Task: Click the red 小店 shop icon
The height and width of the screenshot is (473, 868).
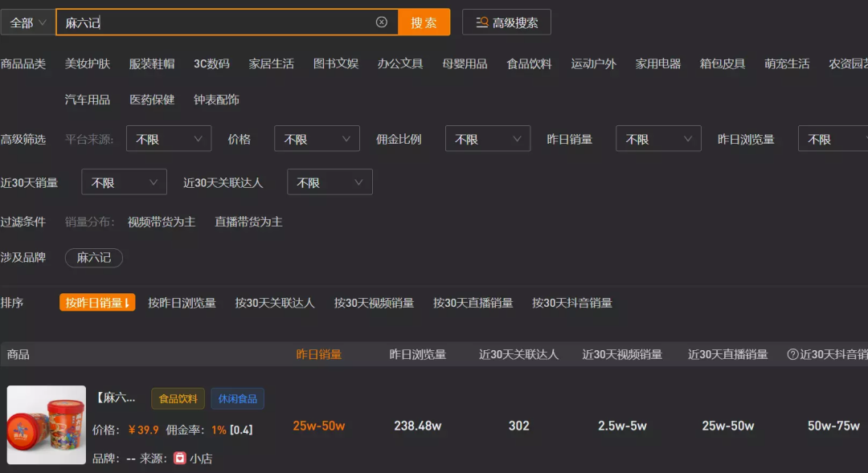Action: (x=180, y=458)
